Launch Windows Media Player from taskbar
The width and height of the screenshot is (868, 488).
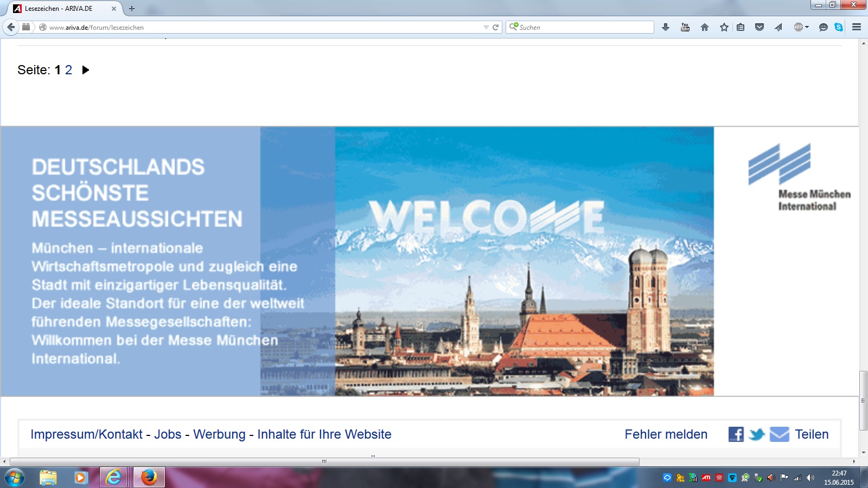(x=81, y=478)
